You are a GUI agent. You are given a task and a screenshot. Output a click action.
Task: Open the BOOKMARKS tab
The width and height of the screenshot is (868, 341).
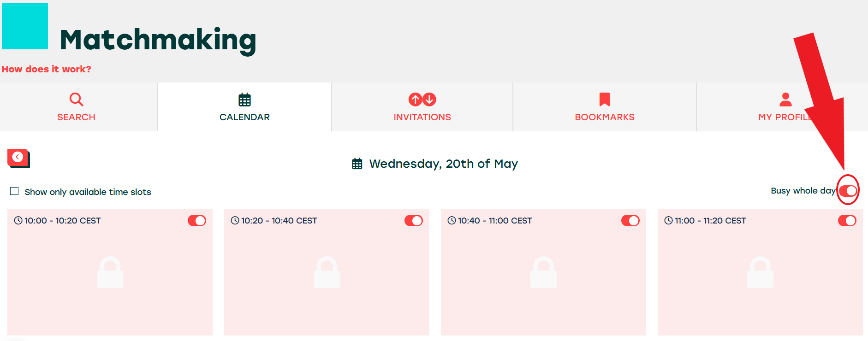(604, 117)
